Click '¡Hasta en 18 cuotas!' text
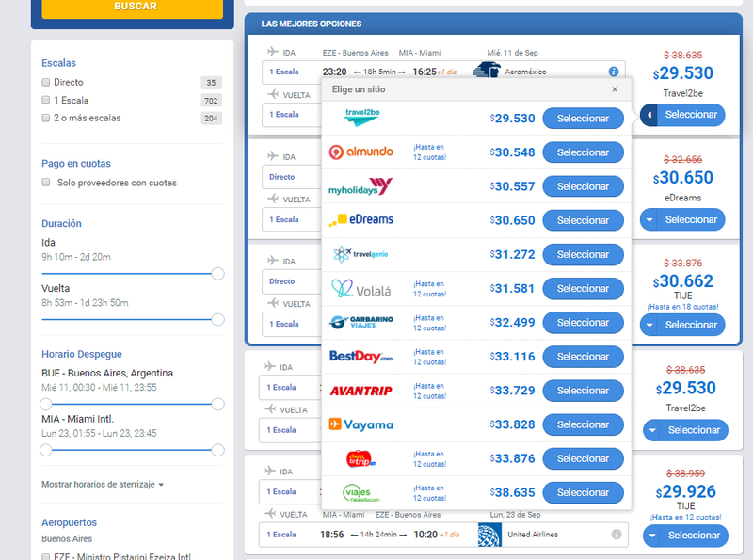753x560 pixels. click(x=683, y=307)
